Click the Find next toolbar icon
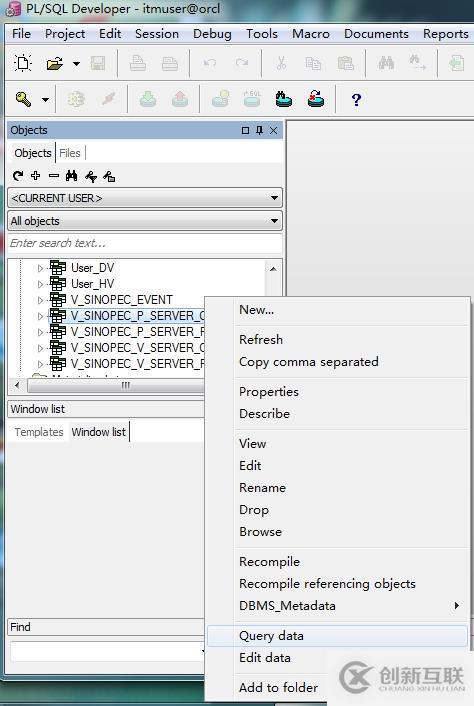This screenshot has height=706, width=474. point(417,63)
